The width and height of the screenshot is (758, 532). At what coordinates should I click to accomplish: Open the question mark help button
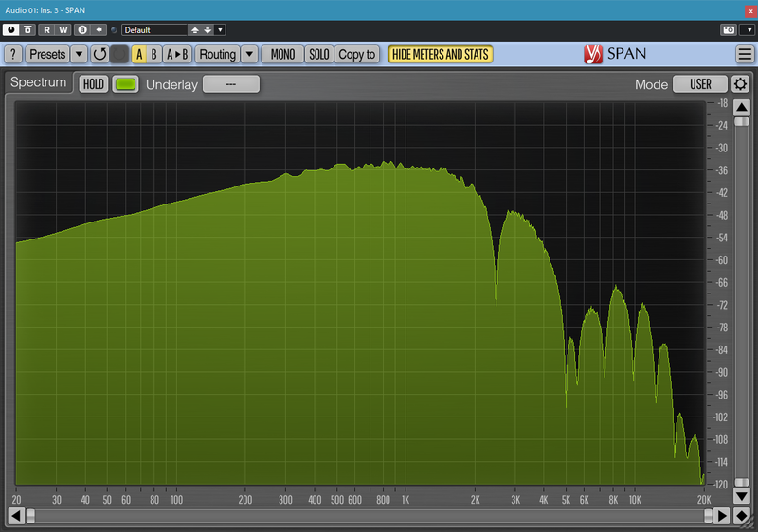(13, 54)
